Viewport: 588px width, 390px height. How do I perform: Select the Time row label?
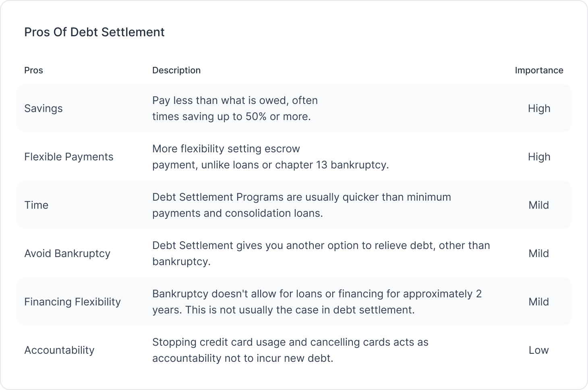point(36,205)
